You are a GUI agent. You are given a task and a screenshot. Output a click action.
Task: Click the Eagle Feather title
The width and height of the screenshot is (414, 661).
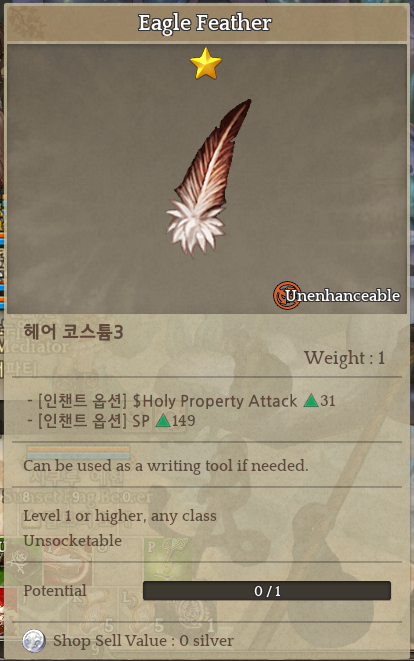(x=205, y=23)
